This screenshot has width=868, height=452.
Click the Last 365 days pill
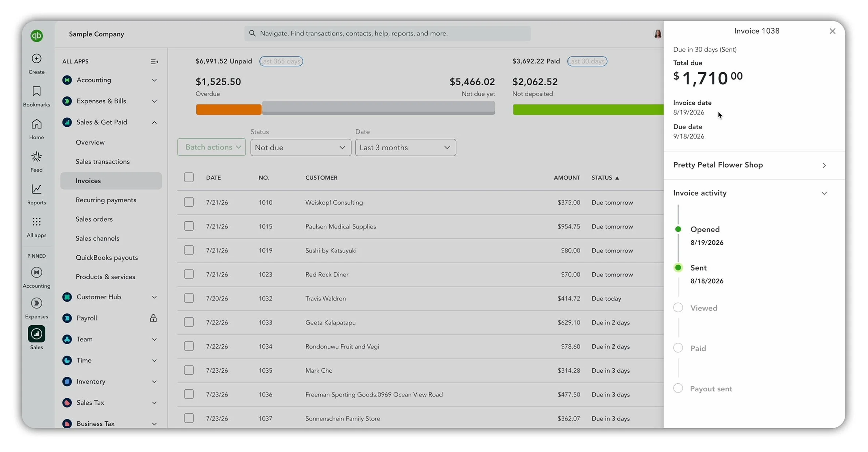pos(281,61)
